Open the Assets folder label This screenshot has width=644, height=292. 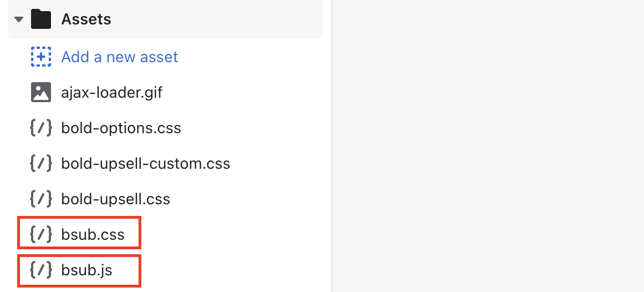pyautogui.click(x=86, y=19)
